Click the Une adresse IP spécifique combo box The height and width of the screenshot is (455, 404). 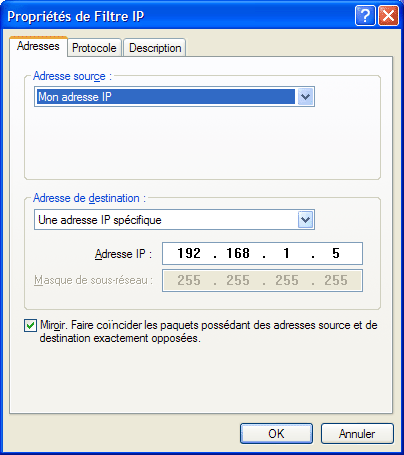[x=174, y=220]
